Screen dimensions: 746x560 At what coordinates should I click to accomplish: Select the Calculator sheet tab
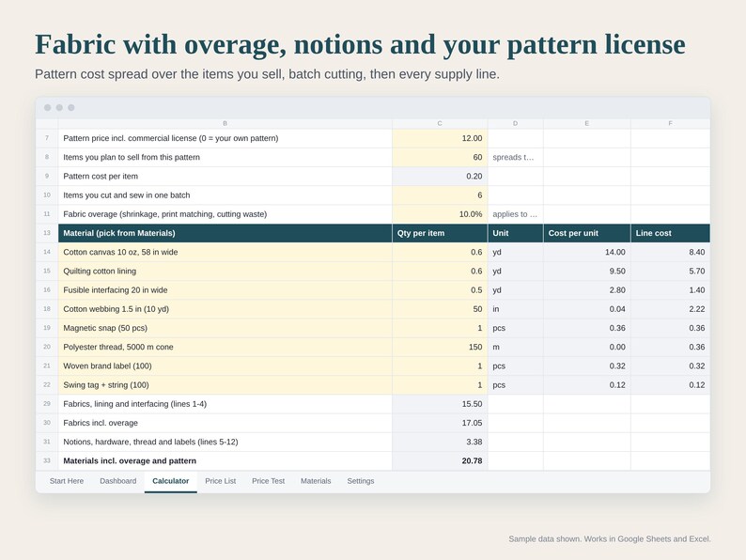[x=171, y=481]
